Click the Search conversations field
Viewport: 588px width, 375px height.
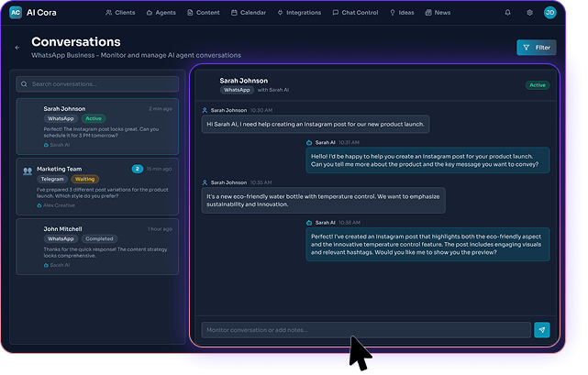click(97, 83)
